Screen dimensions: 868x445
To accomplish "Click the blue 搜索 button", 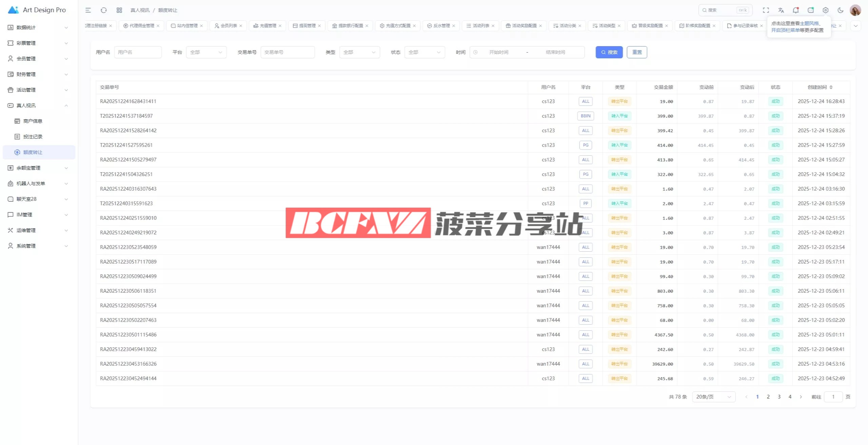I will click(x=609, y=52).
